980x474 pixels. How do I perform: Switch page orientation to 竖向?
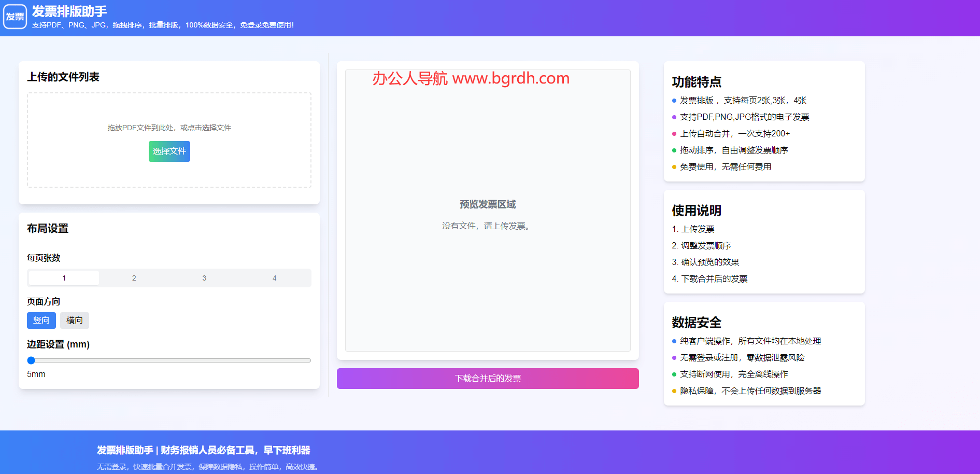coord(41,320)
